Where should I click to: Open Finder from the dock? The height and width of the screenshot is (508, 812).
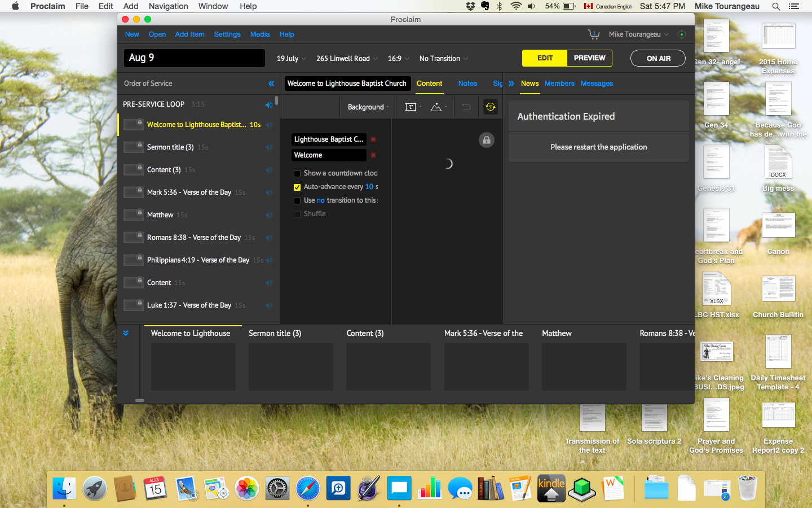point(64,488)
